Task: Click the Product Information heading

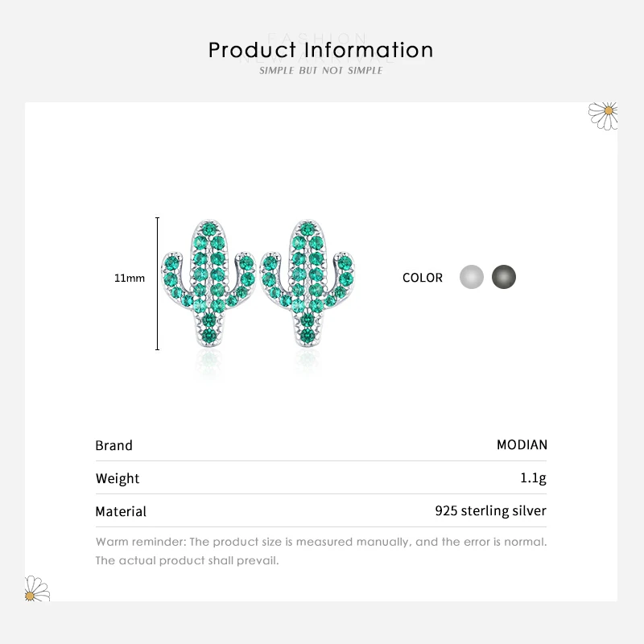Action: (320, 50)
